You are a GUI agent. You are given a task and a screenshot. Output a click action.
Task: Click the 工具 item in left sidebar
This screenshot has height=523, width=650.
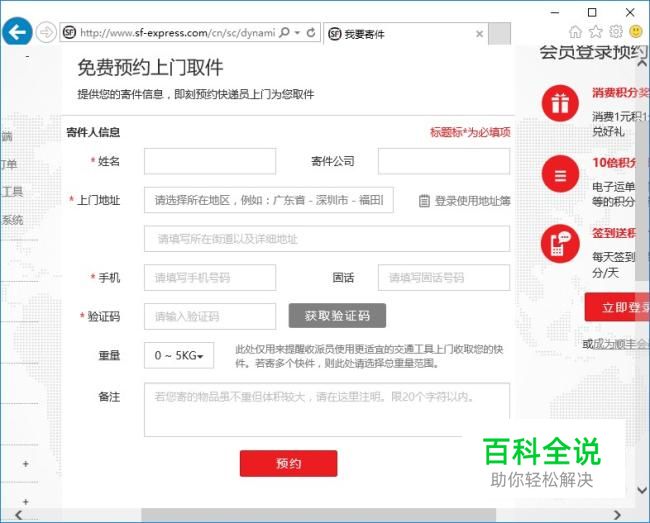click(12, 191)
